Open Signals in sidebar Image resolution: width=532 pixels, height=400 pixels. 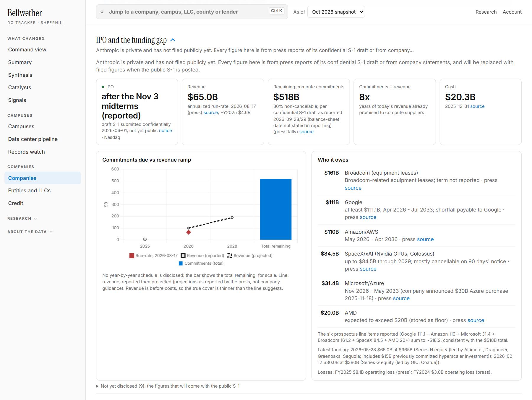43,100
